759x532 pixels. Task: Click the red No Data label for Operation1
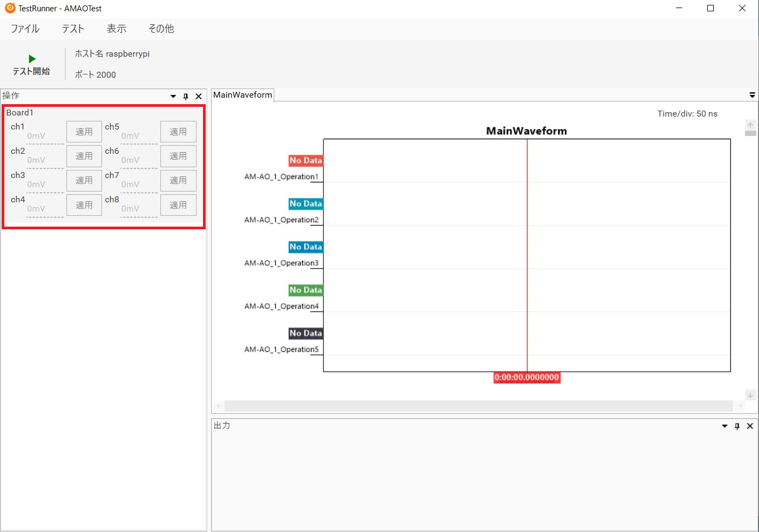(x=306, y=160)
